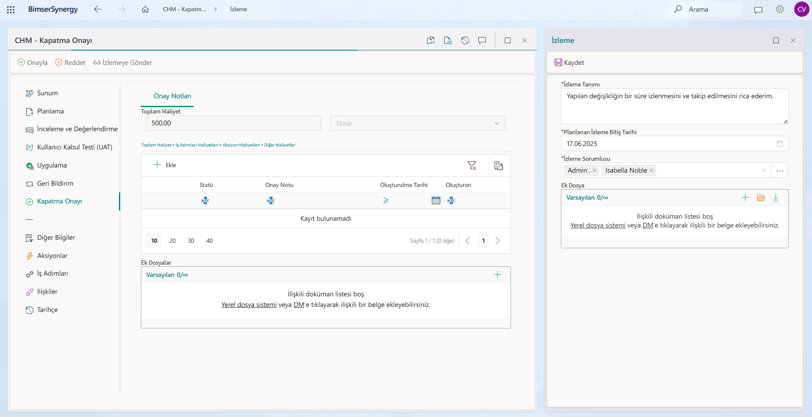Save with the Kaydet button

coord(569,62)
